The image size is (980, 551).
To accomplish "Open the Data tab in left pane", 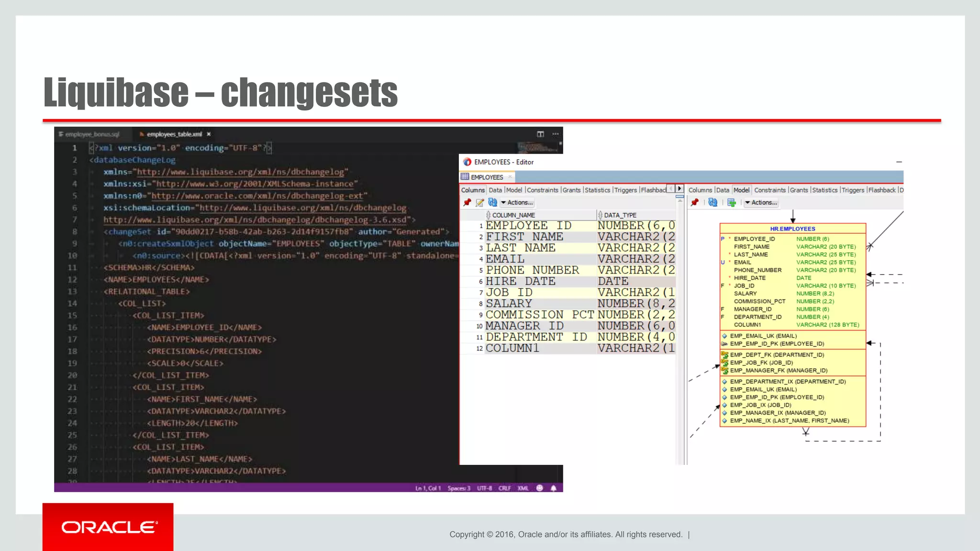I will pos(495,190).
